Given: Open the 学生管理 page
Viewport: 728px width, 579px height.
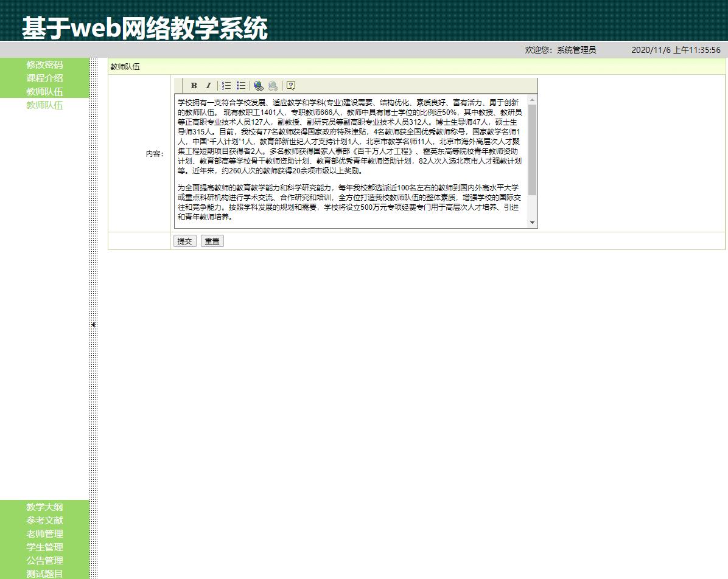Looking at the screenshot, I should coord(44,547).
